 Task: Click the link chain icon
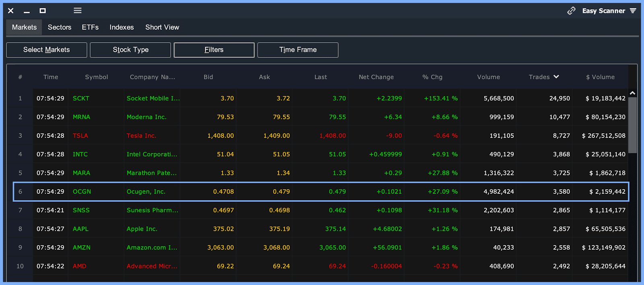[571, 11]
